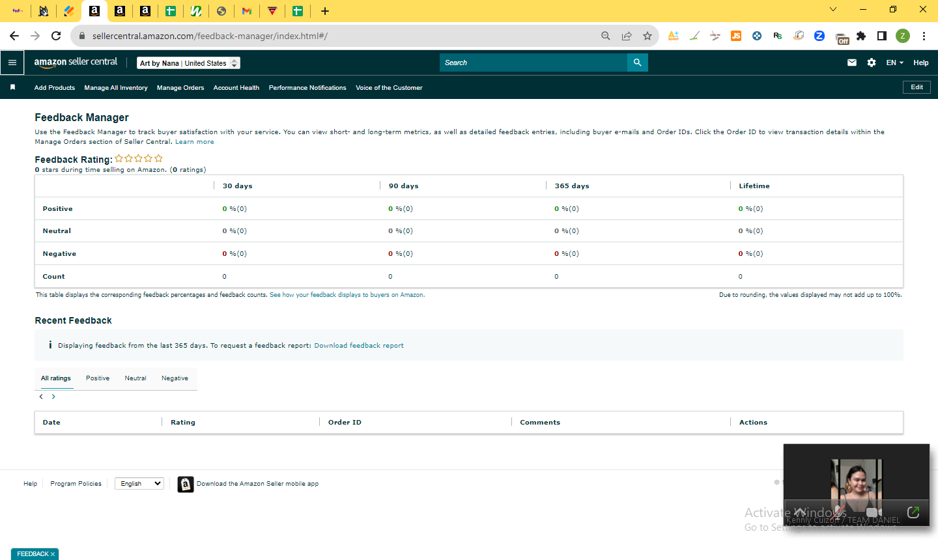Open the A+ Scout extension
This screenshot has width=938, height=560.
pyautogui.click(x=674, y=36)
